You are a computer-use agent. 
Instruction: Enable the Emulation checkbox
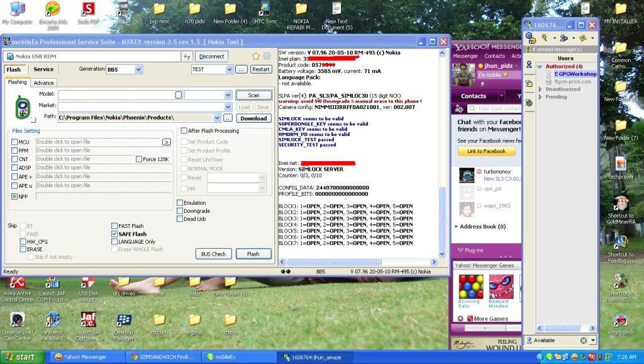point(180,203)
